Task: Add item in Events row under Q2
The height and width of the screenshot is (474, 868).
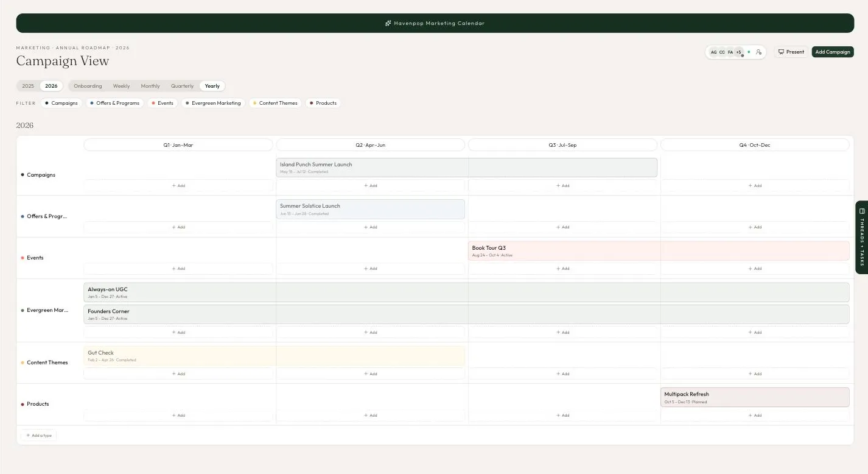Action: pyautogui.click(x=371, y=268)
